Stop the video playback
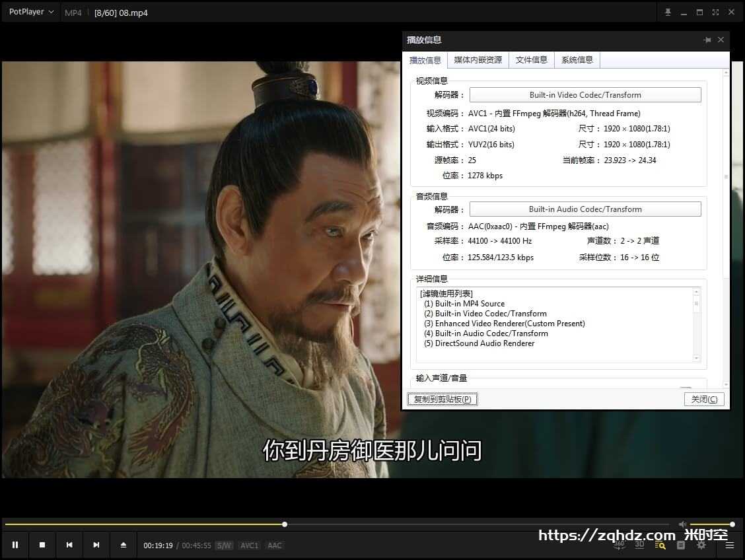745x560 pixels. (x=42, y=545)
